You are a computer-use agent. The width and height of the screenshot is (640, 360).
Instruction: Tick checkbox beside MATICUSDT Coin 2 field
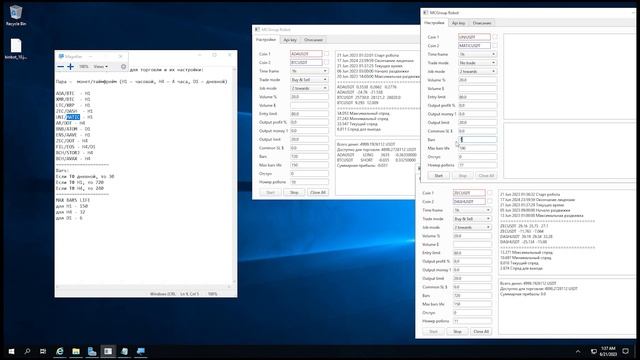click(x=495, y=45)
